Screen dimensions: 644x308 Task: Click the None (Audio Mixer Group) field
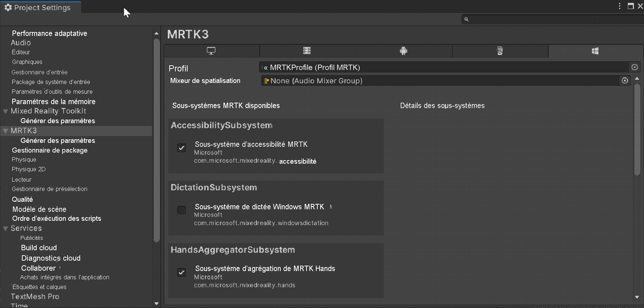coord(441,81)
